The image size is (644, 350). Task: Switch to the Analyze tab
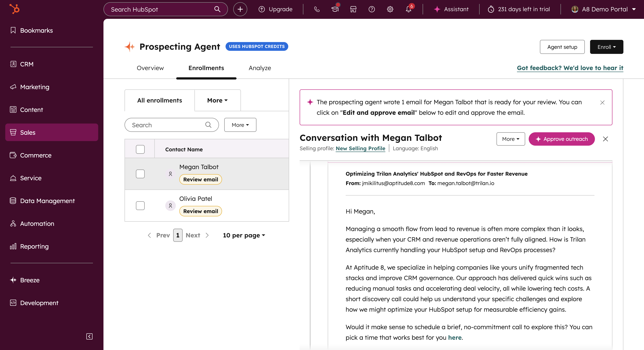pos(260,68)
